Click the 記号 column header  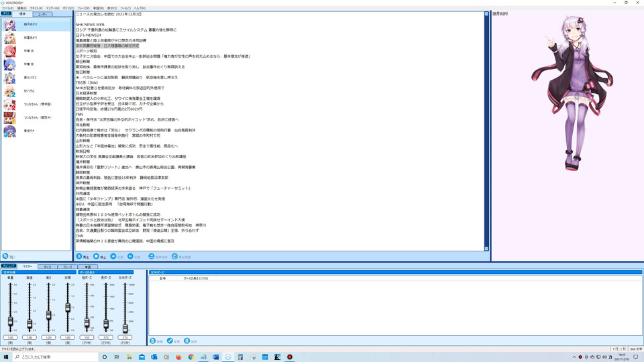coord(162,278)
